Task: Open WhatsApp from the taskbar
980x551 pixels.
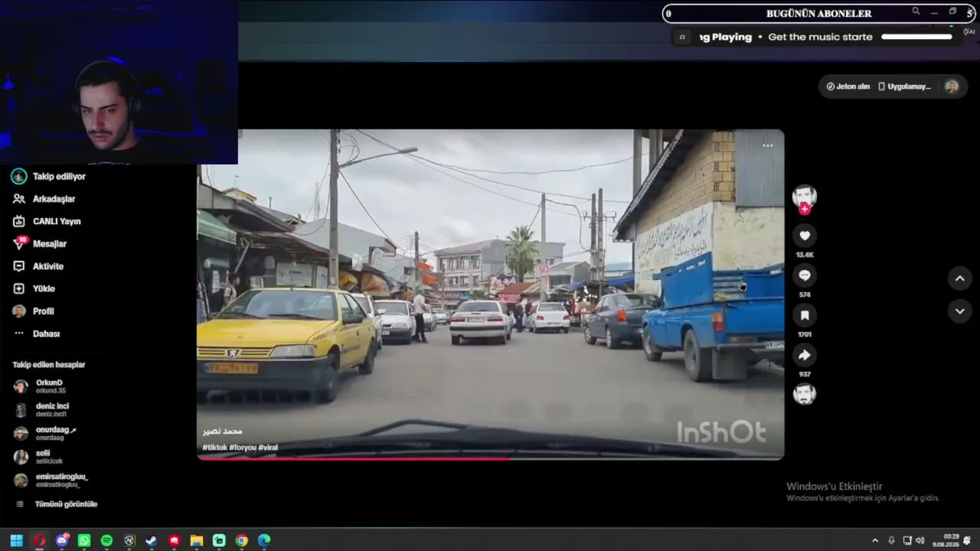Action: [x=84, y=540]
